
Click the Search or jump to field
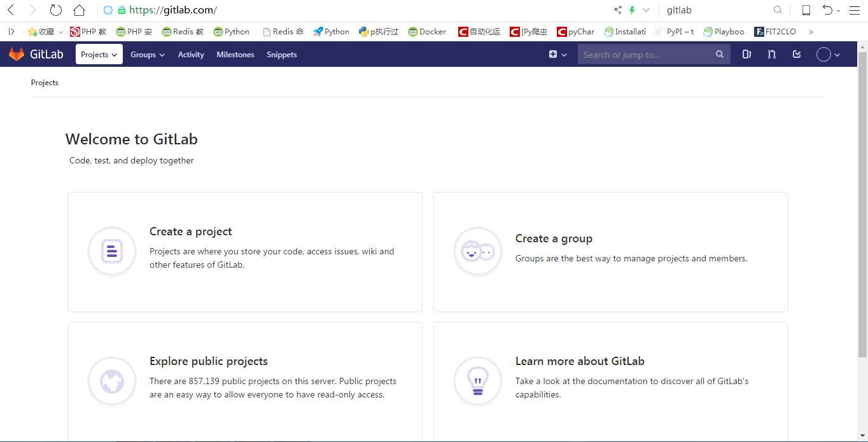coord(643,54)
